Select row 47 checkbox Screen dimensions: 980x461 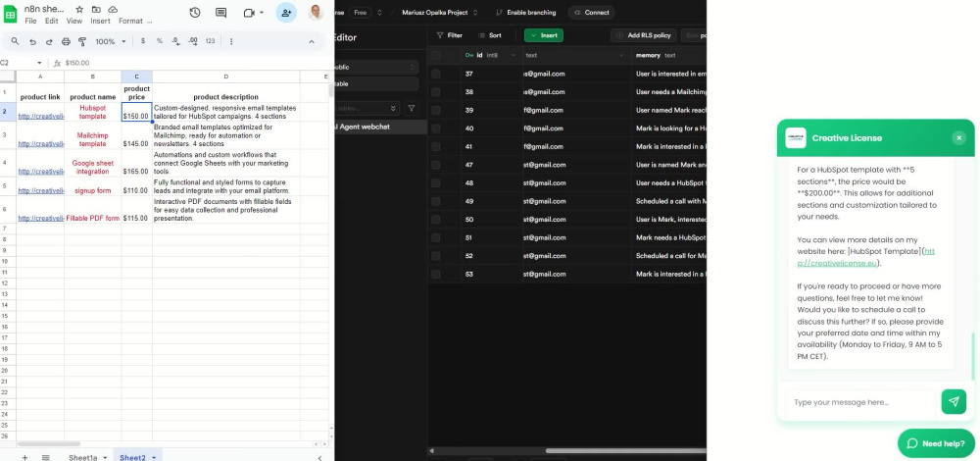tap(436, 165)
